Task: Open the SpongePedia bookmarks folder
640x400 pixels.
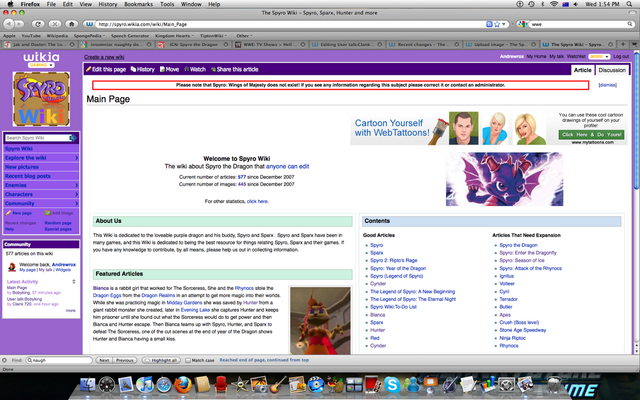Action: [89, 36]
